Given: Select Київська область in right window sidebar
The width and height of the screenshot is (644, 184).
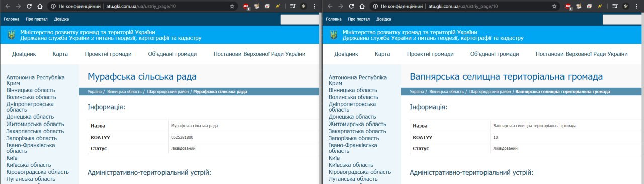Looking at the screenshot, I should click(x=351, y=165).
